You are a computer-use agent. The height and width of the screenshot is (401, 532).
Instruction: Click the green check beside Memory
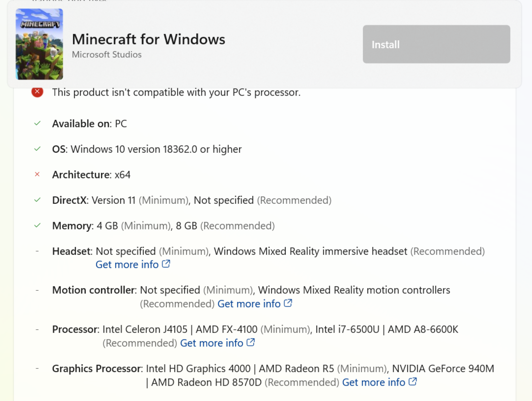point(37,225)
